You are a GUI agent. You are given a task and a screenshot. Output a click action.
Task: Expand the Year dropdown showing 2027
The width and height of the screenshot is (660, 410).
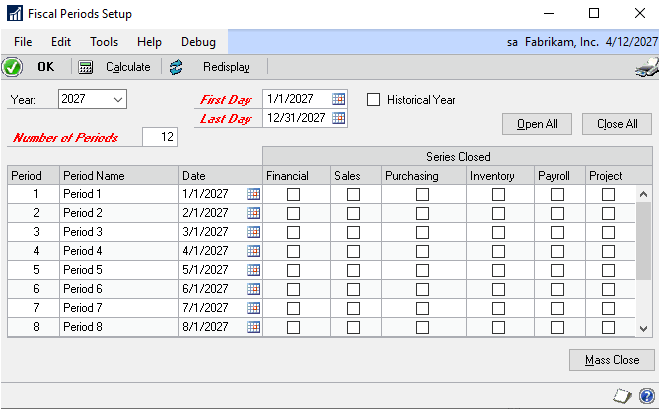click(118, 100)
